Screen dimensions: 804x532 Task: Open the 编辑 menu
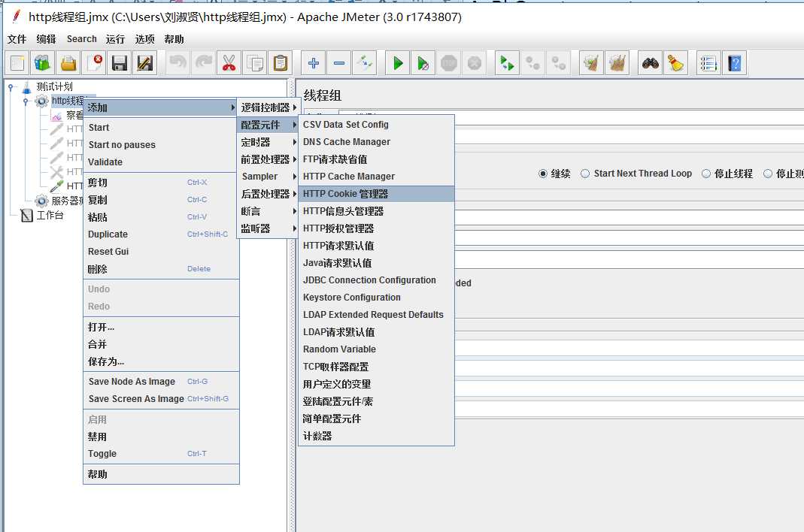click(46, 40)
